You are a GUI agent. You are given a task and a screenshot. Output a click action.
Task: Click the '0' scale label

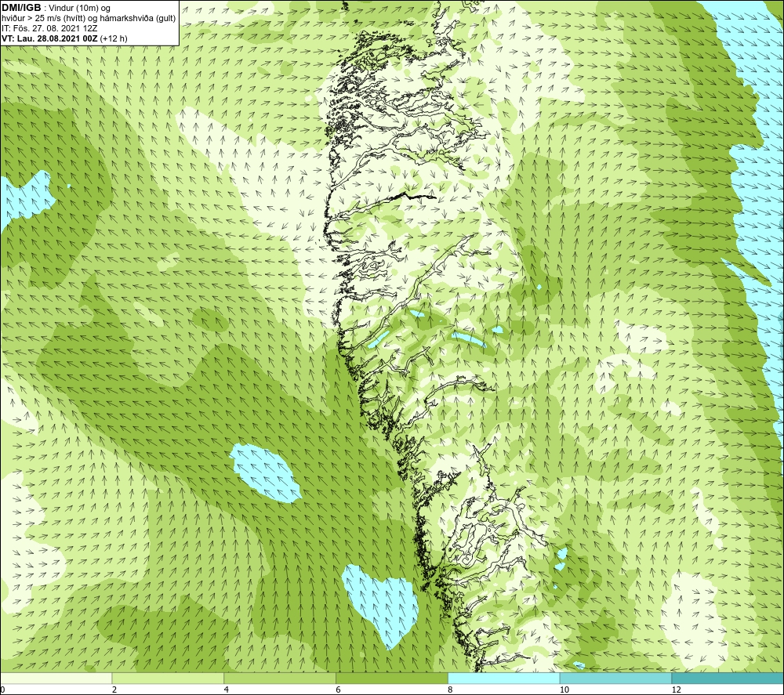(x=2, y=690)
